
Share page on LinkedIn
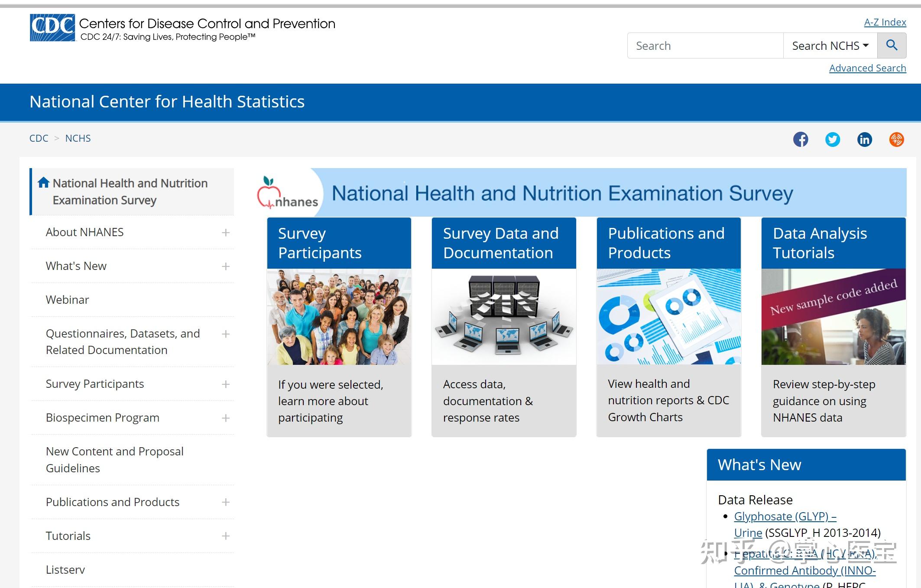coord(864,140)
